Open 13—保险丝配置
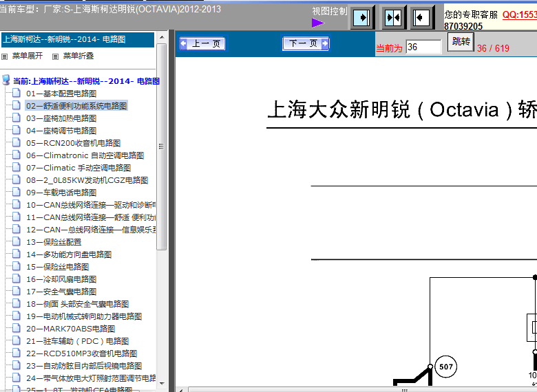Image resolution: width=537 pixels, height=392 pixels. (54, 242)
